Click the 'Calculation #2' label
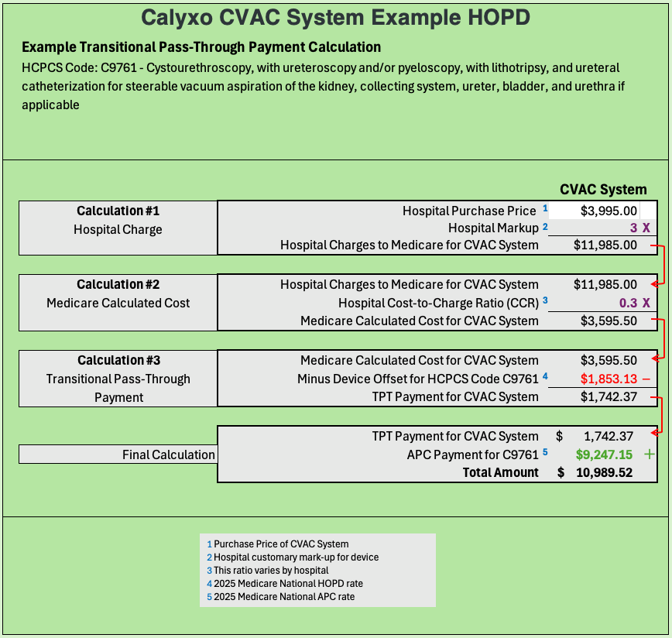 tap(118, 284)
